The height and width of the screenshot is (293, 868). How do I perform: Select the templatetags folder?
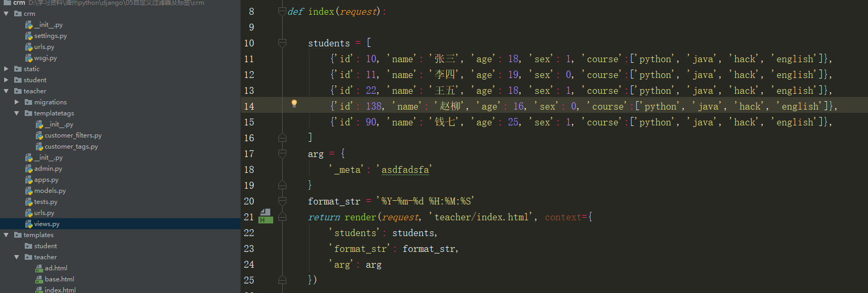pyautogui.click(x=54, y=113)
